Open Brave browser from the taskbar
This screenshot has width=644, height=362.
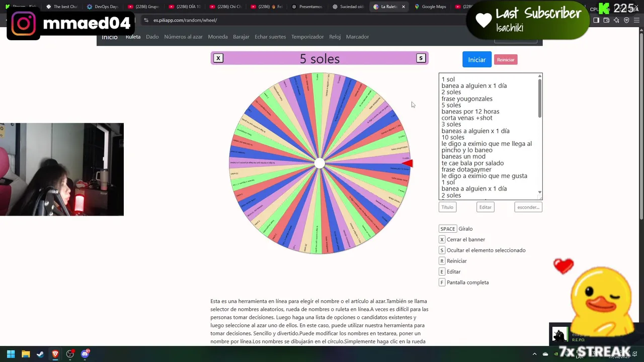(x=55, y=354)
